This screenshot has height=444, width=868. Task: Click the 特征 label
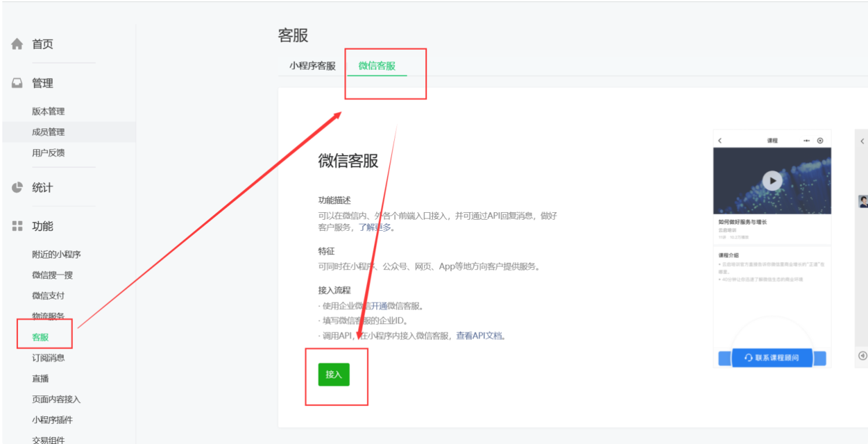[326, 251]
